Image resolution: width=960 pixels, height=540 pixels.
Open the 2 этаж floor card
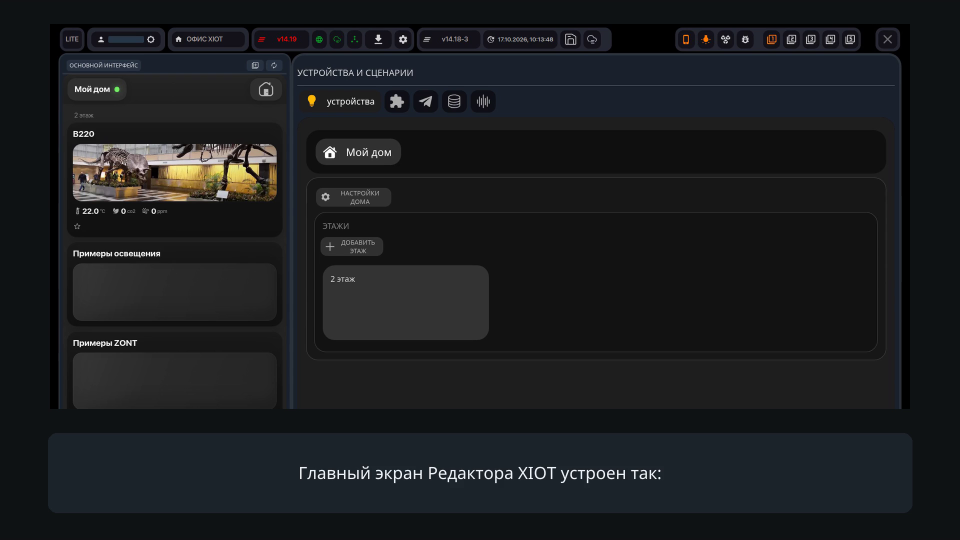click(x=406, y=302)
